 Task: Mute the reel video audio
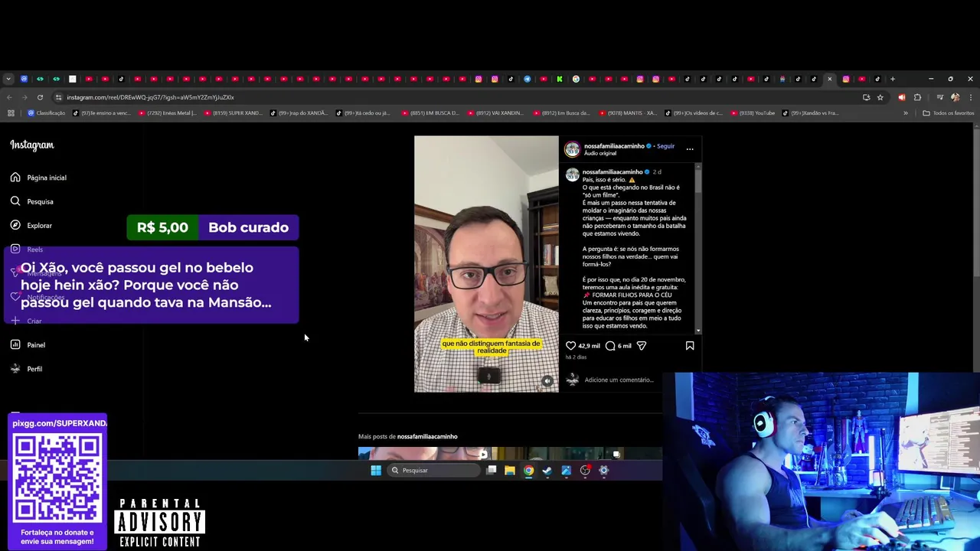547,381
